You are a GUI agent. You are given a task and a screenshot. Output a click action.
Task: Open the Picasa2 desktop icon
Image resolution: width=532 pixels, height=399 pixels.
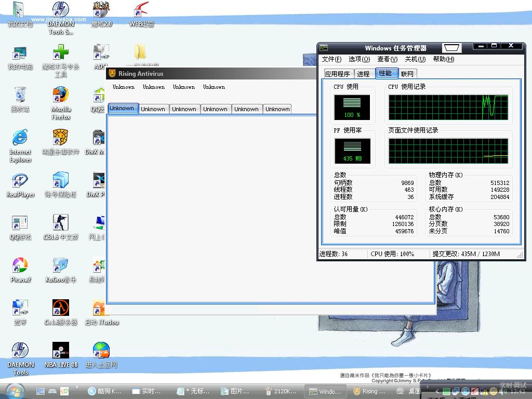[20, 266]
